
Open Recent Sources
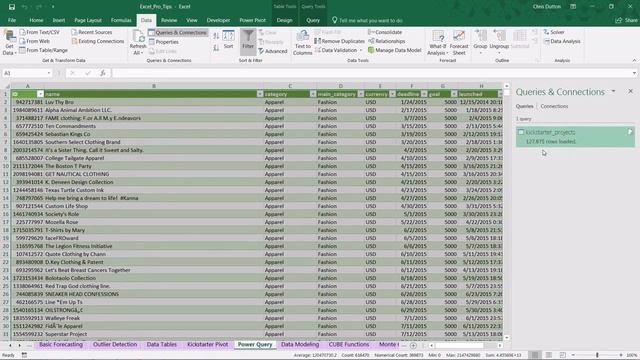click(x=91, y=32)
